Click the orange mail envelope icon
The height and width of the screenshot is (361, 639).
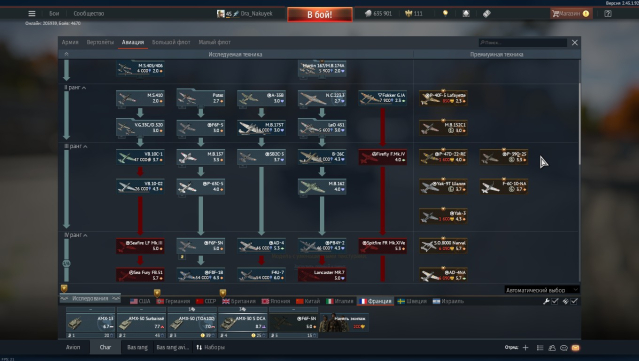[575, 348]
